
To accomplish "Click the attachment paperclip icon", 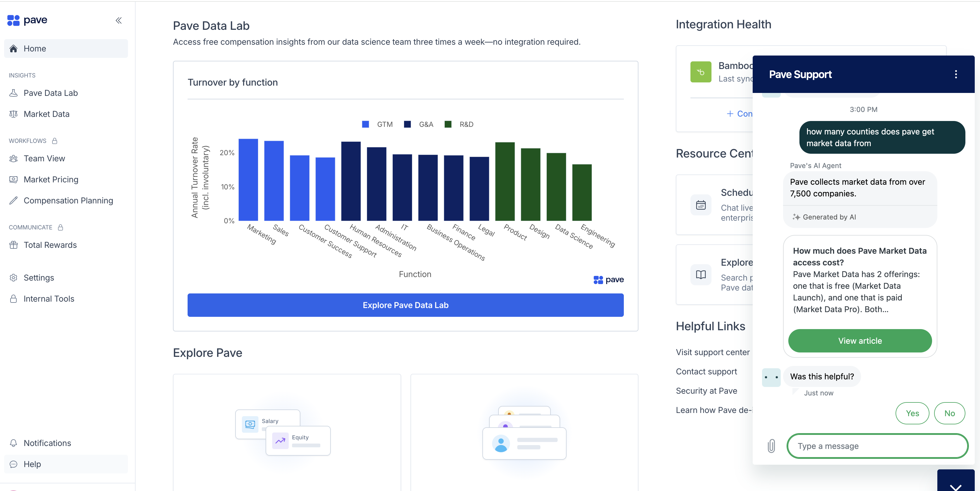I will (771, 446).
